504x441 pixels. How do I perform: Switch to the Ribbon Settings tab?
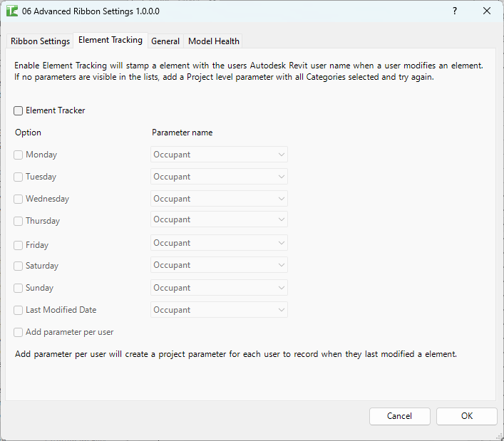(40, 41)
